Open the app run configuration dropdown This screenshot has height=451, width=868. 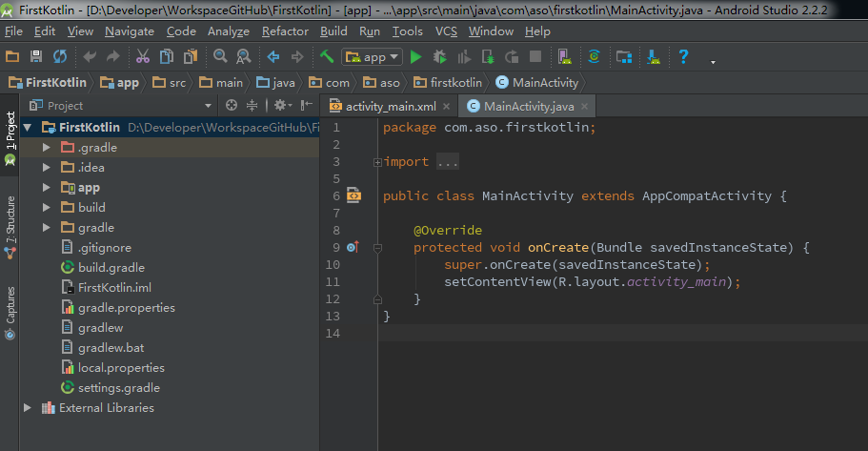pyautogui.click(x=372, y=57)
